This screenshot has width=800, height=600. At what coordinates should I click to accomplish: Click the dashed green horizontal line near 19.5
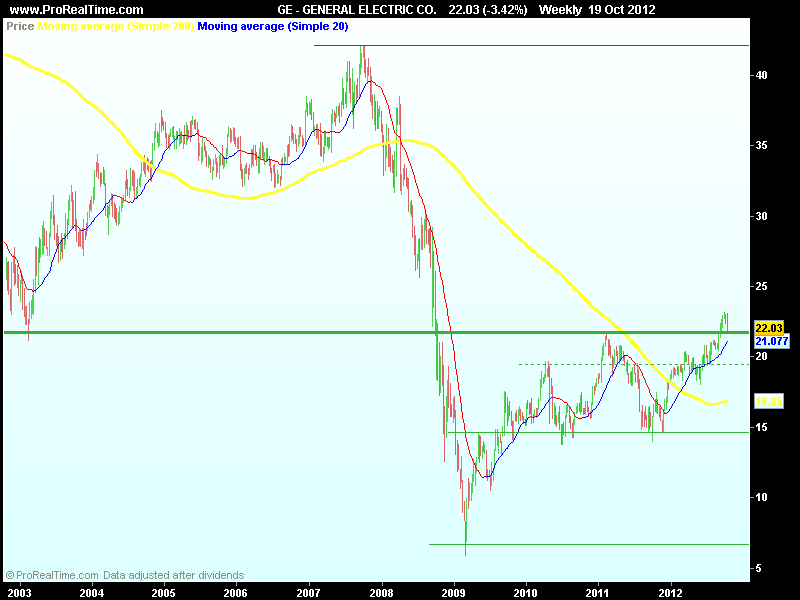click(634, 364)
